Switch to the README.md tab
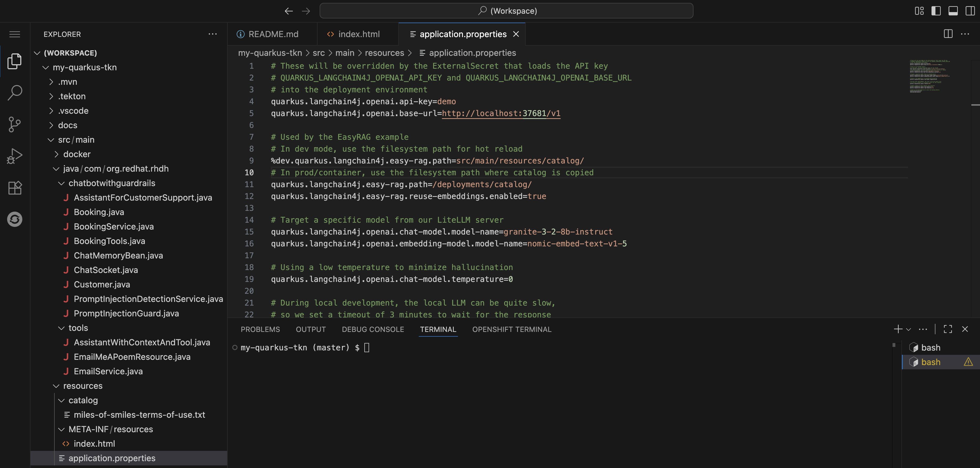The width and height of the screenshot is (980, 468). pyautogui.click(x=273, y=34)
